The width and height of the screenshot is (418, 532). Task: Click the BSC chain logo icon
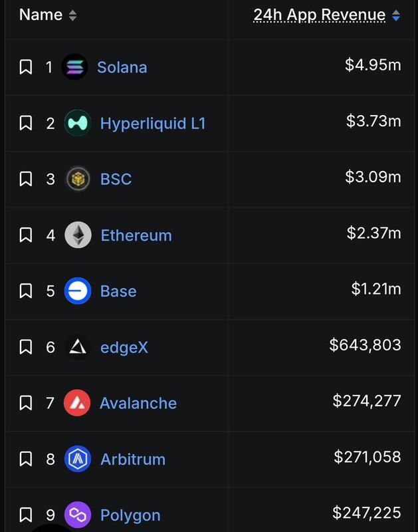pos(78,179)
